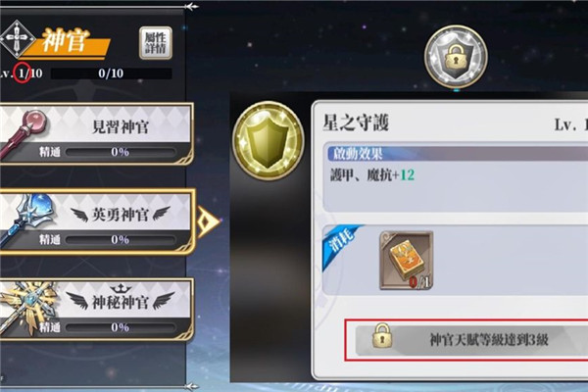
Task: Select the 神秘神官 class tab
Action: (97, 310)
